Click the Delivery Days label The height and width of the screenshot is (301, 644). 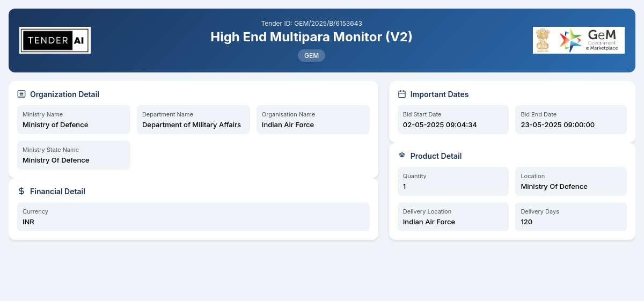click(540, 211)
